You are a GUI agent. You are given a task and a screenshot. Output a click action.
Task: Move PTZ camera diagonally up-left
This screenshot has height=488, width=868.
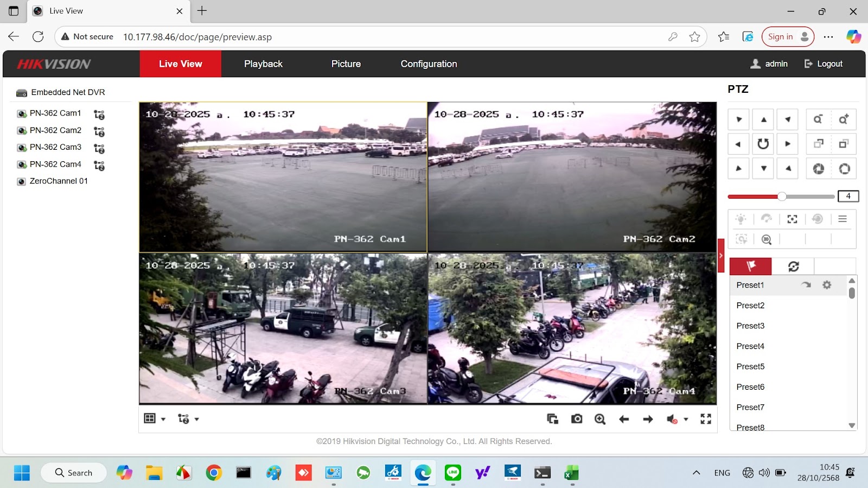(x=738, y=119)
